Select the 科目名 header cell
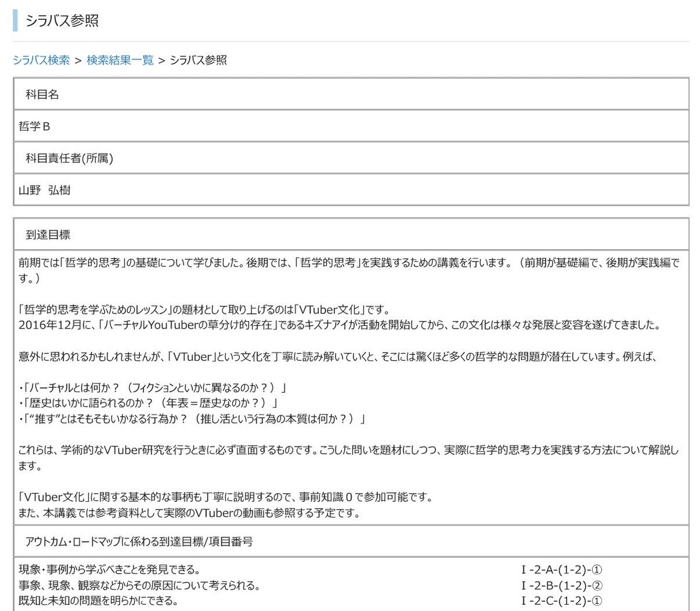 pyautogui.click(x=351, y=94)
